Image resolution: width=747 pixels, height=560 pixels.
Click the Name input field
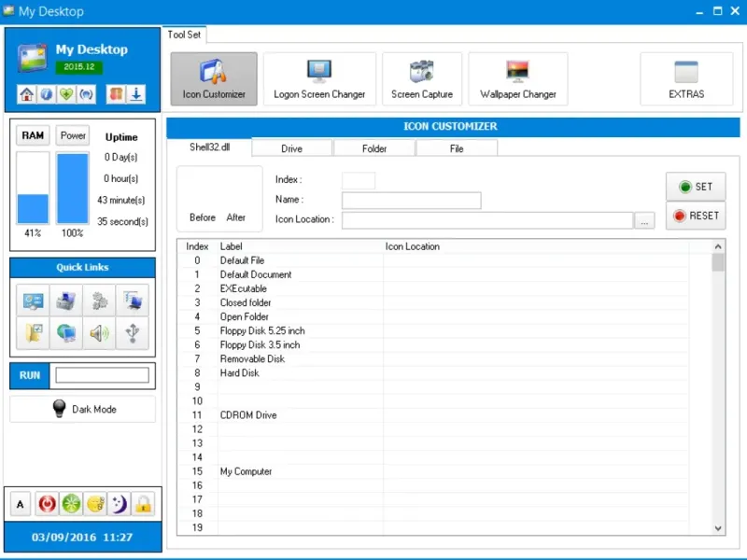pos(411,201)
